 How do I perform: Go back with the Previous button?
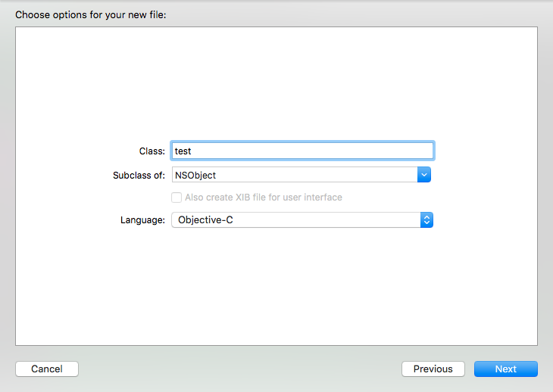tap(433, 369)
